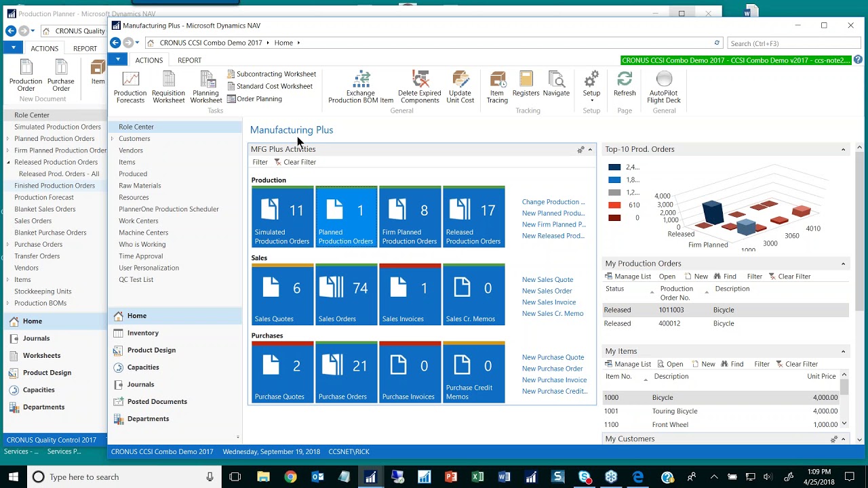868x488 pixels.
Task: Open the Released Production Orders tile
Action: tap(473, 216)
